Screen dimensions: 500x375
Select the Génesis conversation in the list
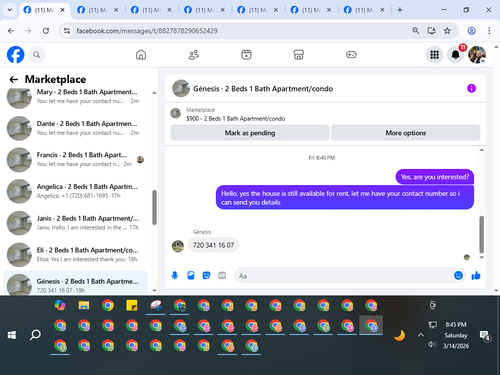click(75, 283)
